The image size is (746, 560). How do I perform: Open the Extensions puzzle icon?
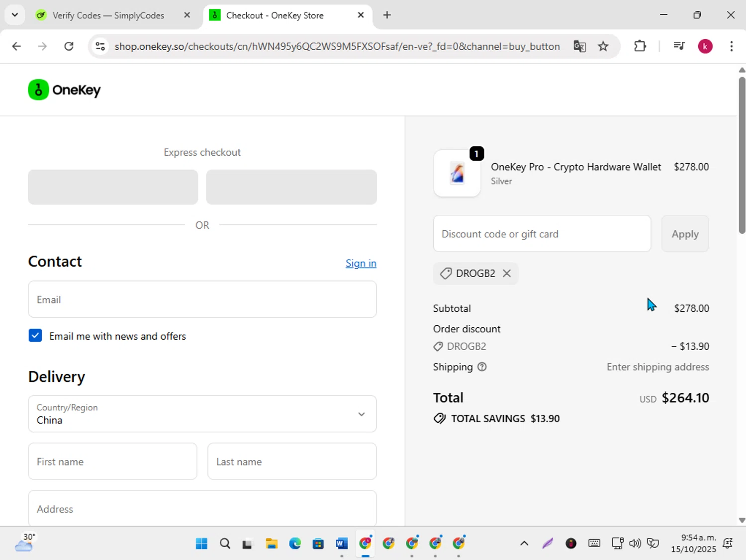[640, 46]
